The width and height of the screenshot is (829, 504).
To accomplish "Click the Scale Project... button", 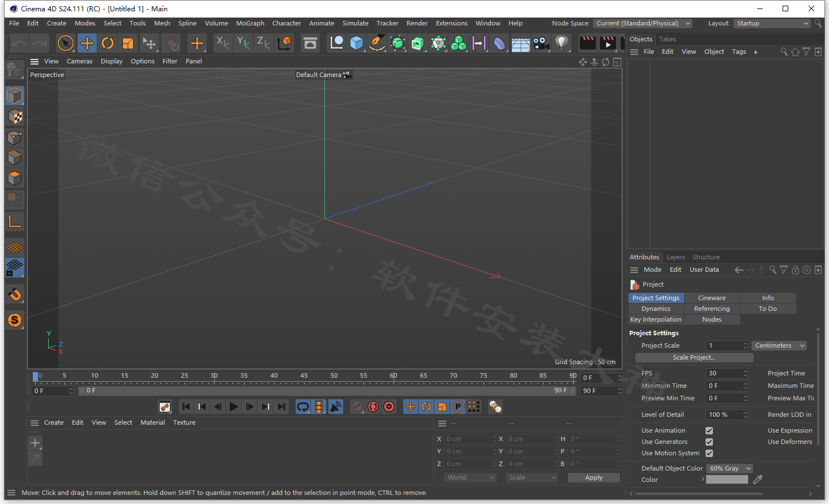I will tap(694, 357).
